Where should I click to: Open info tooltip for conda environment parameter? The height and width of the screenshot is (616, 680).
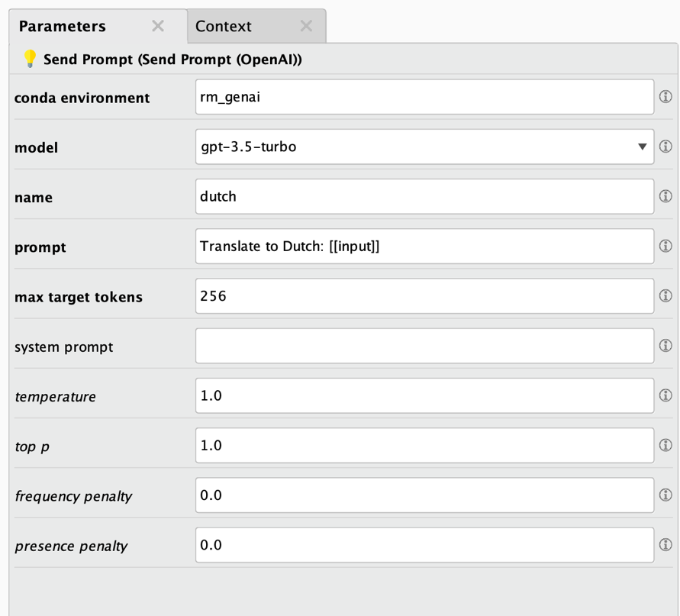point(666,96)
